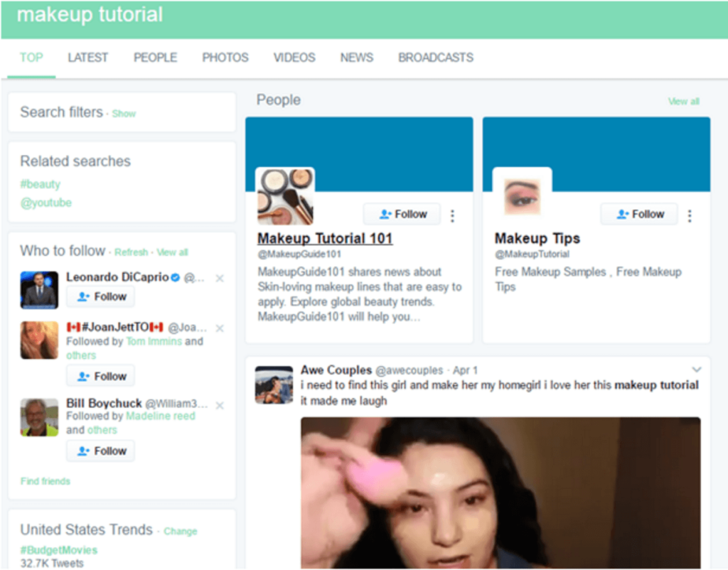Open the Makeup Tips profile name
The height and width of the screenshot is (570, 728).
coord(537,238)
